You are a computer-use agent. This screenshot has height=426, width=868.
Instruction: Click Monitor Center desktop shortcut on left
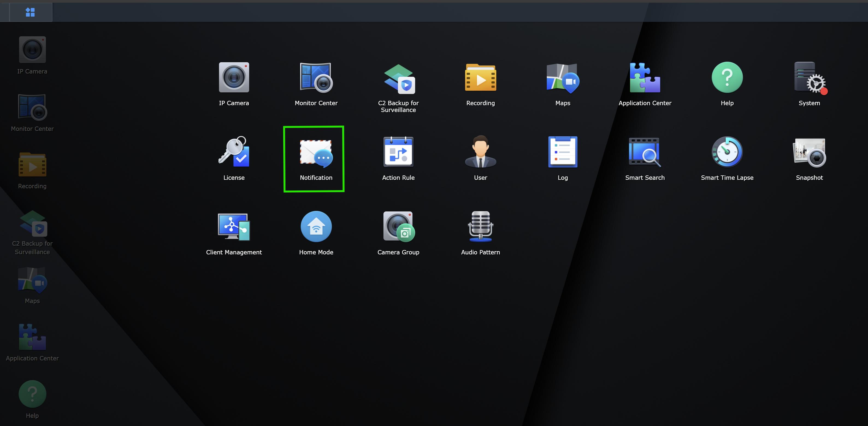click(x=32, y=113)
